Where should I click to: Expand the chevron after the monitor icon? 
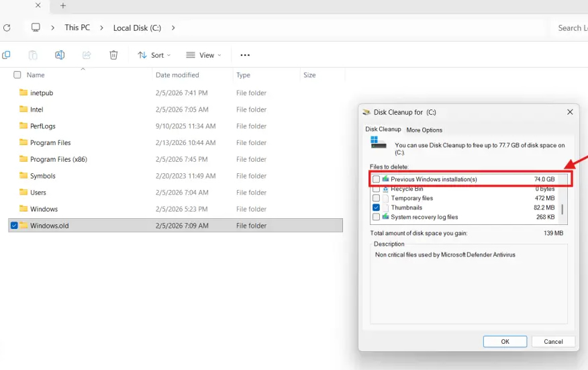click(x=52, y=28)
